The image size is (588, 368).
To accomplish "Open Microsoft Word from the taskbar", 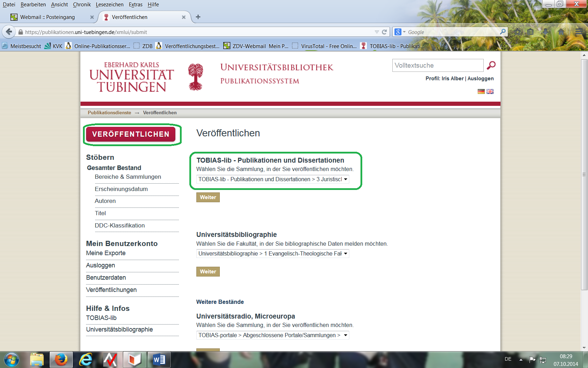I will [159, 360].
